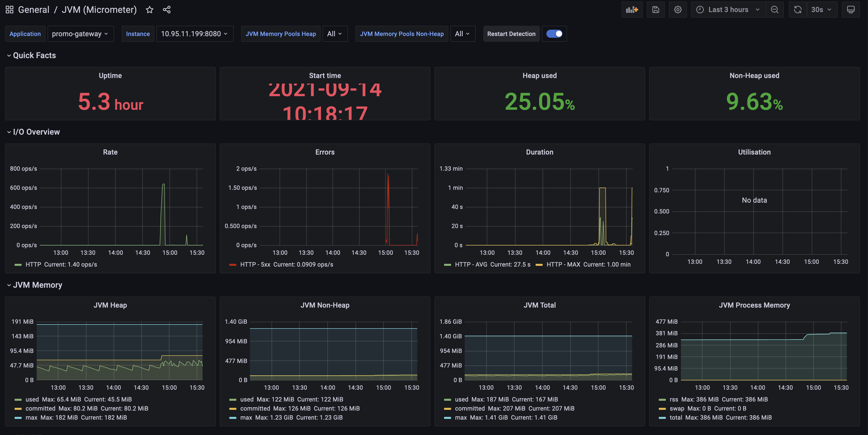Toggle max series in JVM Heap legend
This screenshot has width=868, height=435.
coord(31,418)
